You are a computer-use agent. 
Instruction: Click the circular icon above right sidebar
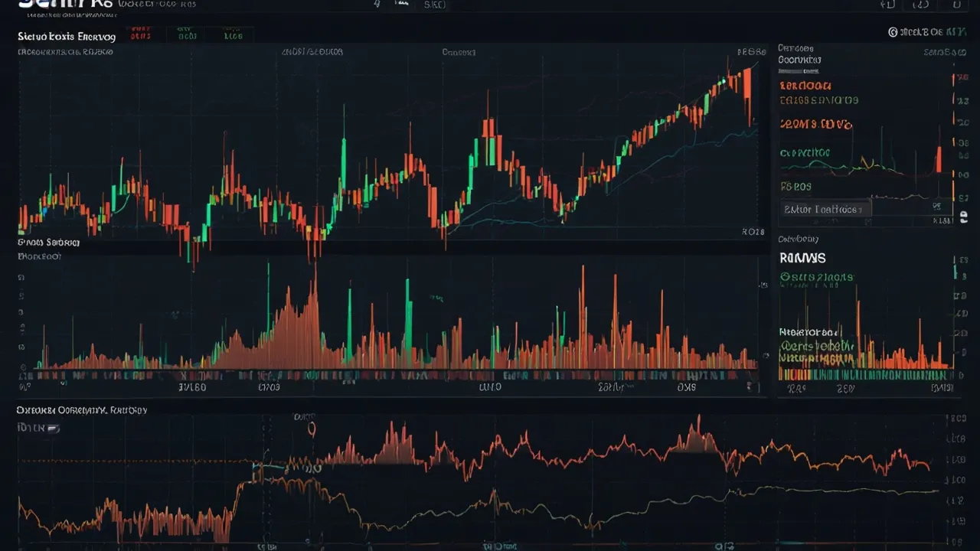pos(893,32)
